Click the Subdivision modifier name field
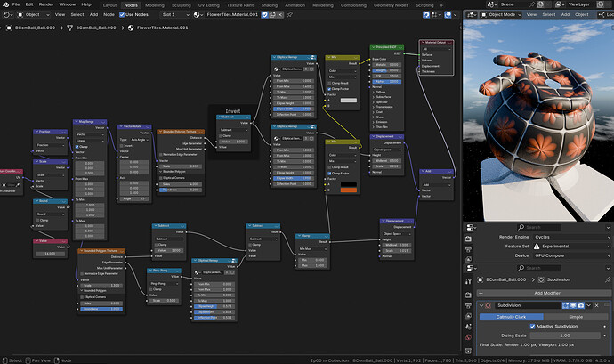Viewport: 614px width, 364px height. [x=527, y=305]
